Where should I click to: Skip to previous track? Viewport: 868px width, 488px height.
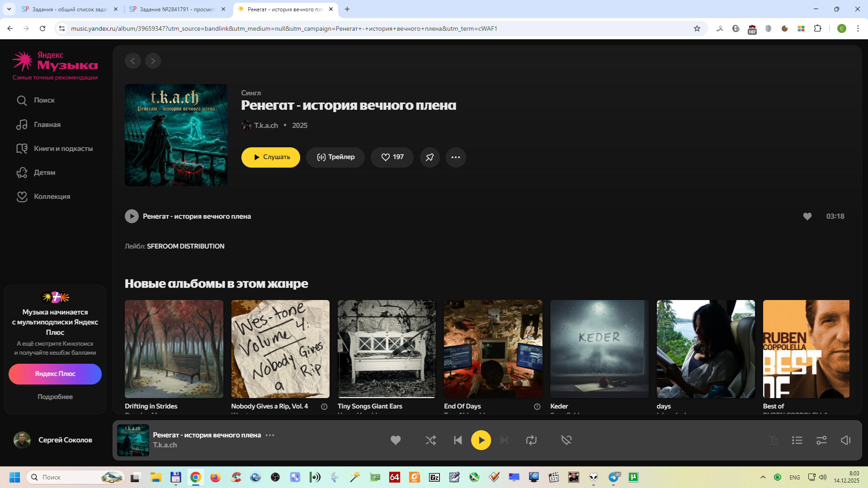pyautogui.click(x=458, y=440)
